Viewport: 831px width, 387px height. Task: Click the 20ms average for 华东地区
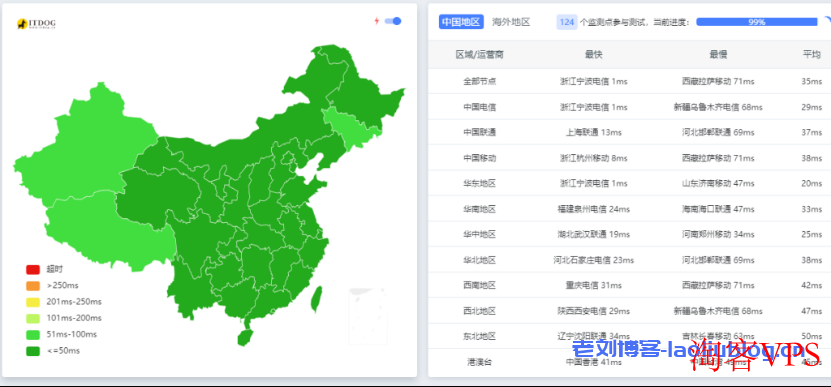click(x=811, y=183)
